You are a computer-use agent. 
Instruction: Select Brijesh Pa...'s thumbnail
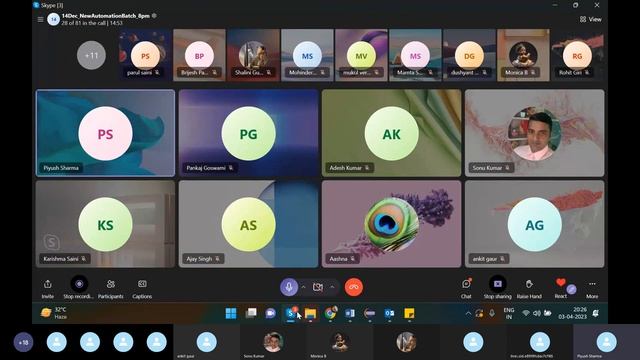199,55
